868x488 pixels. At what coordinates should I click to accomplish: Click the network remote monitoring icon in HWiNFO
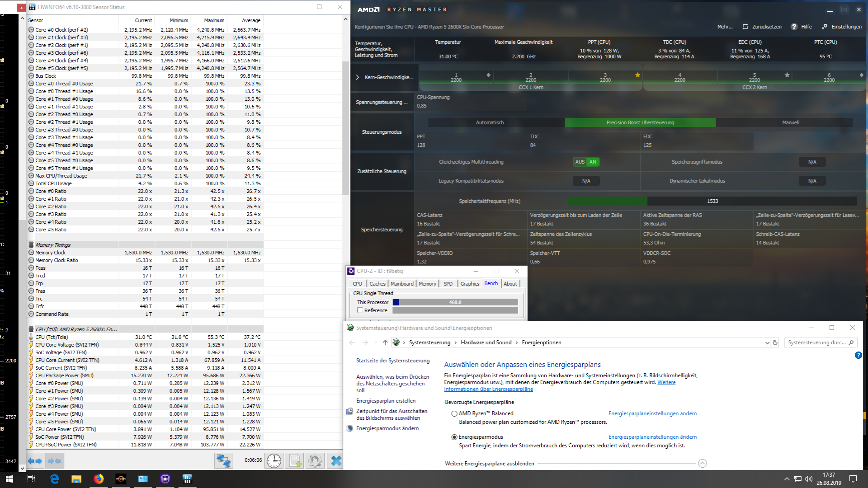point(223,461)
